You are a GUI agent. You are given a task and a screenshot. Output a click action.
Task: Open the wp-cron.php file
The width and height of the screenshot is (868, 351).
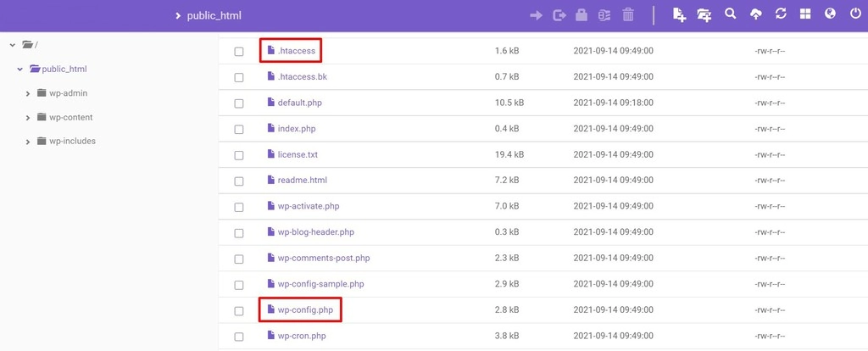pyautogui.click(x=301, y=337)
